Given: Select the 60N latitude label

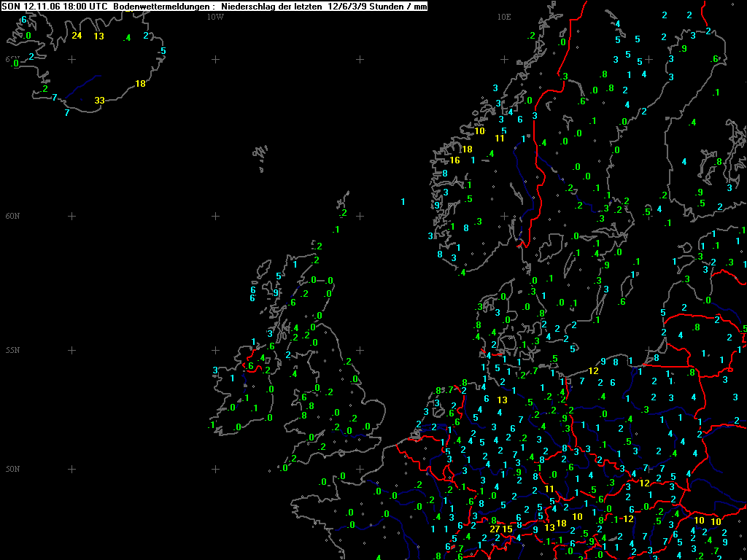Looking at the screenshot, I should point(13,216).
